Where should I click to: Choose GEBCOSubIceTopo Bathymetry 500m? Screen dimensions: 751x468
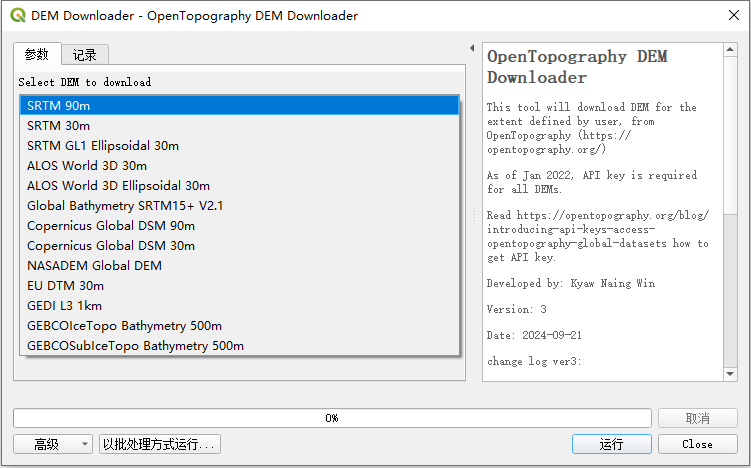239,346
